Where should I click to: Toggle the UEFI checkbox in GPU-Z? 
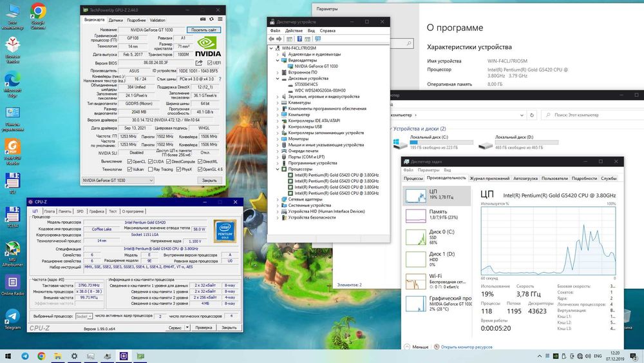point(210,63)
